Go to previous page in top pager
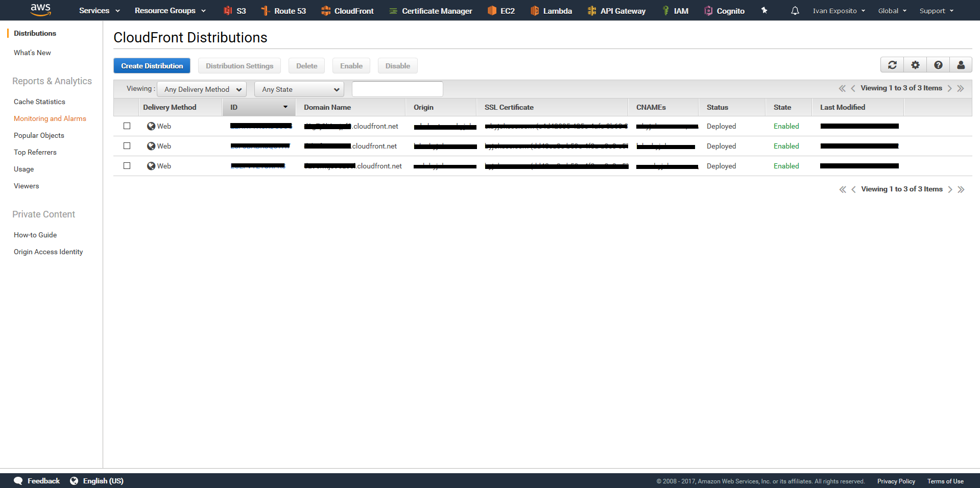The height and width of the screenshot is (488, 980). point(853,88)
